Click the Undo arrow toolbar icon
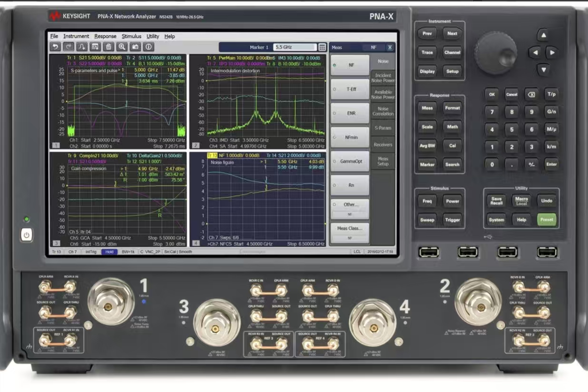Screen dimensions: 588x392 click(55, 46)
